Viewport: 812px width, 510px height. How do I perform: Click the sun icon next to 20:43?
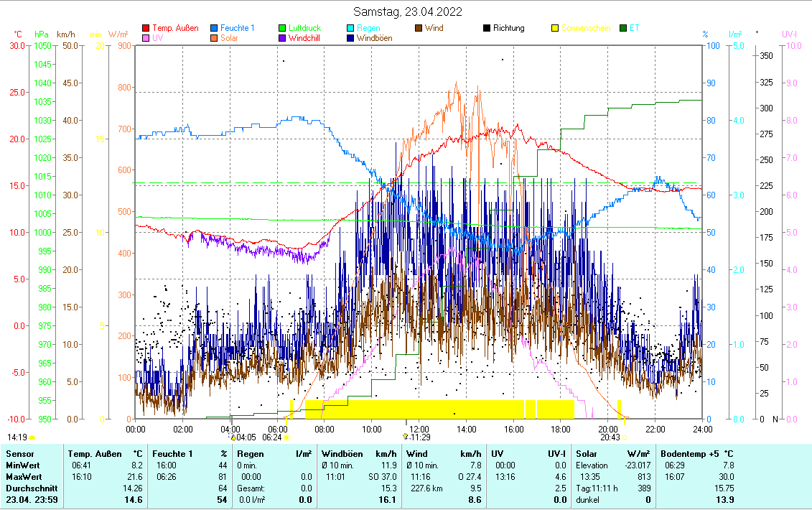pyautogui.click(x=624, y=437)
